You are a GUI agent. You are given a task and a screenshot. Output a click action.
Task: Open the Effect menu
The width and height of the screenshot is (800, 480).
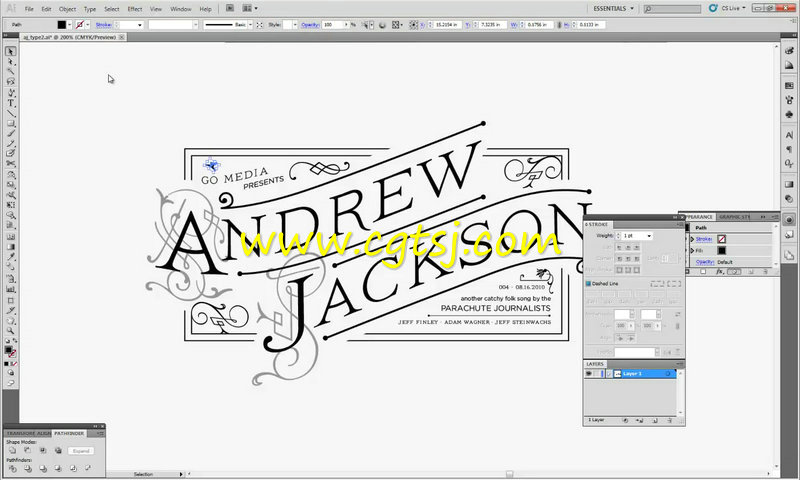[x=135, y=9]
